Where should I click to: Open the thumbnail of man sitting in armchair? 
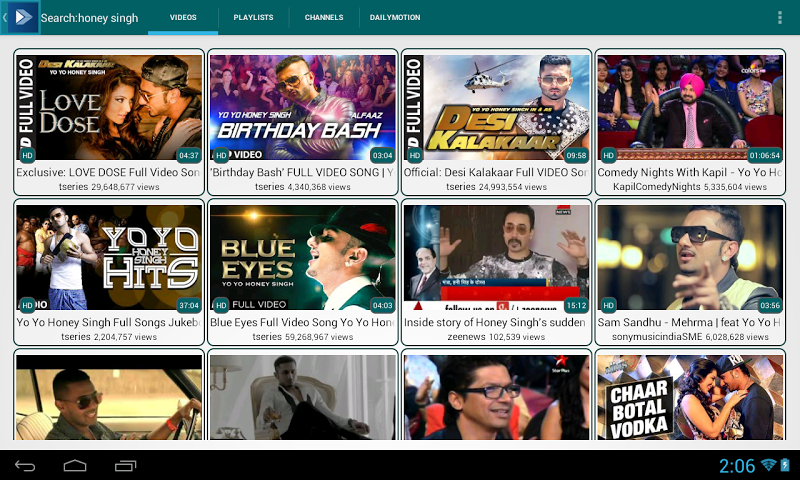[x=303, y=397]
